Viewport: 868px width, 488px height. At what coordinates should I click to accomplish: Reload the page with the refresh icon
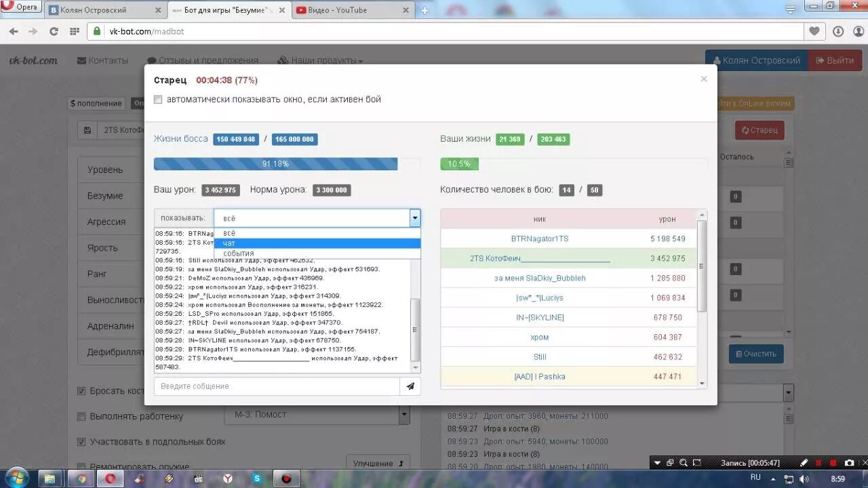(x=54, y=31)
